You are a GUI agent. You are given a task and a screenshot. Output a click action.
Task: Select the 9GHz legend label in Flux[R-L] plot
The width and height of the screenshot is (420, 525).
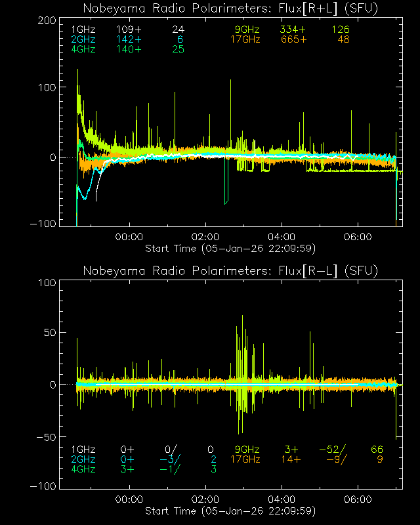247,450
